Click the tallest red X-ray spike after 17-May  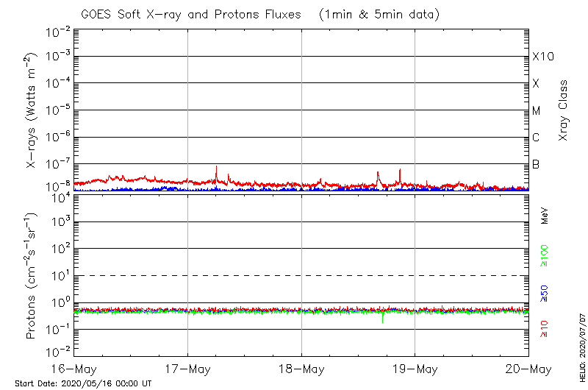coord(216,168)
